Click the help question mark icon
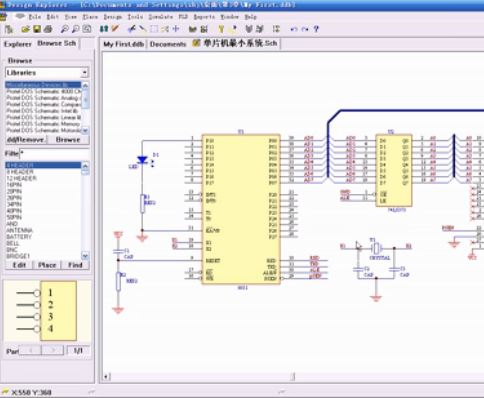The height and width of the screenshot is (398, 484). coord(316,29)
